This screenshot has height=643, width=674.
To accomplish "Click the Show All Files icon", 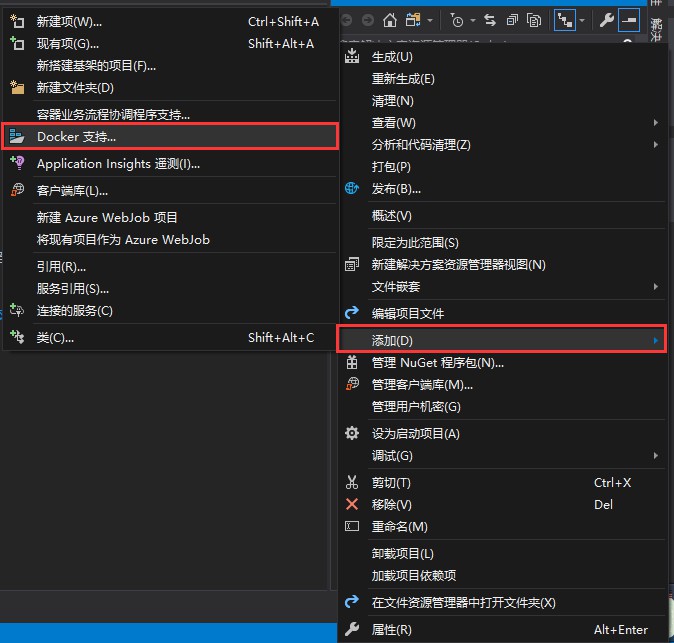I will [x=534, y=20].
